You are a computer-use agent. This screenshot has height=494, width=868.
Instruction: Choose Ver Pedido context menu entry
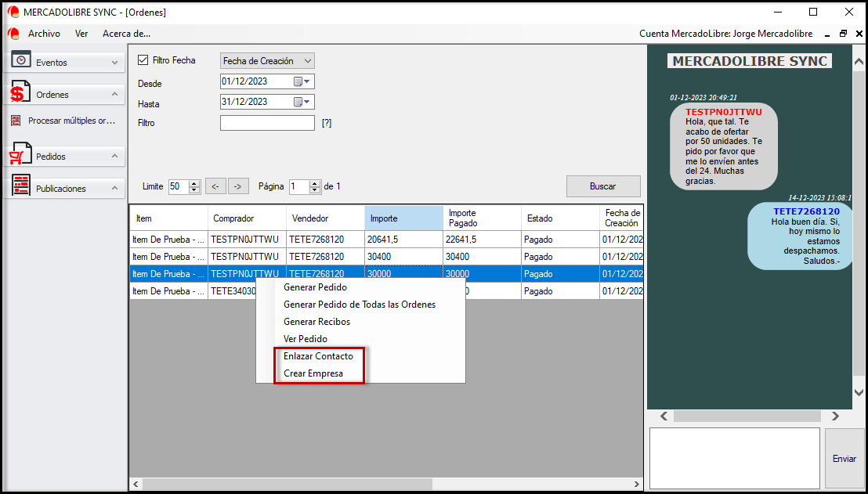coord(360,338)
